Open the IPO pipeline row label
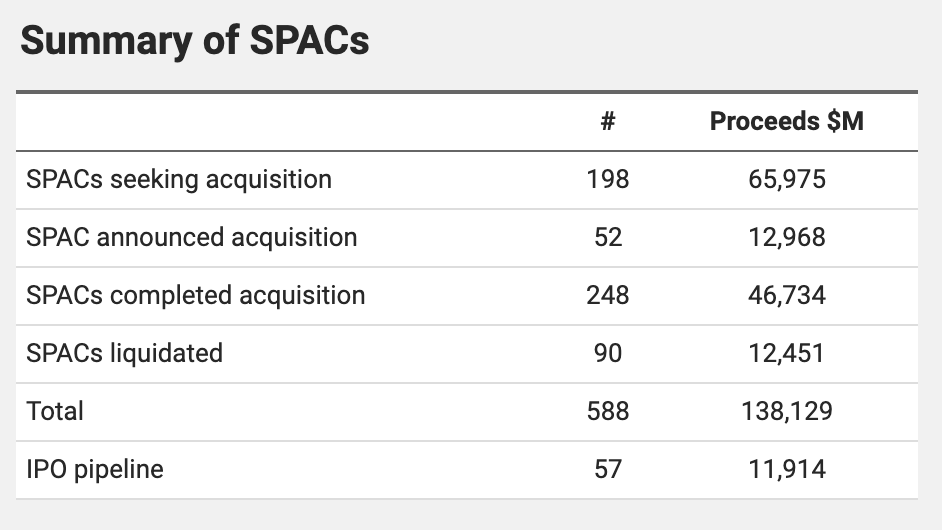942x530 pixels. pos(95,470)
